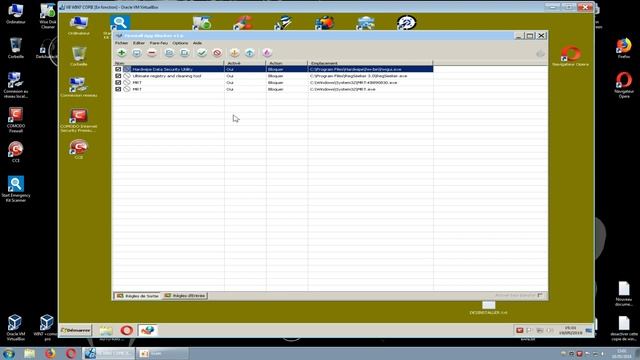Open Wise Disk Cleaner host desktop icon
This screenshot has height=360, width=640.
[x=47, y=16]
